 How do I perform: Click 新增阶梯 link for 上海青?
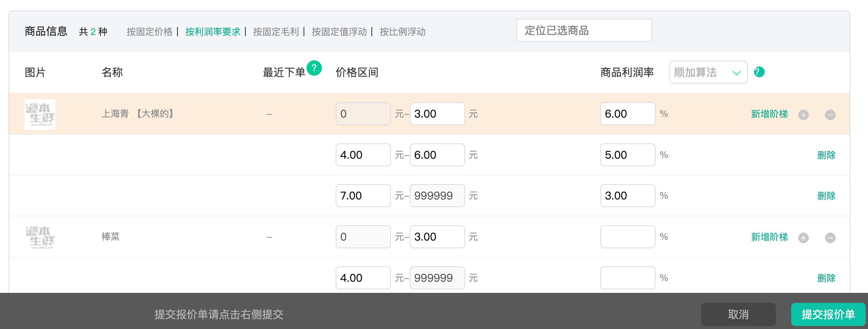point(769,114)
